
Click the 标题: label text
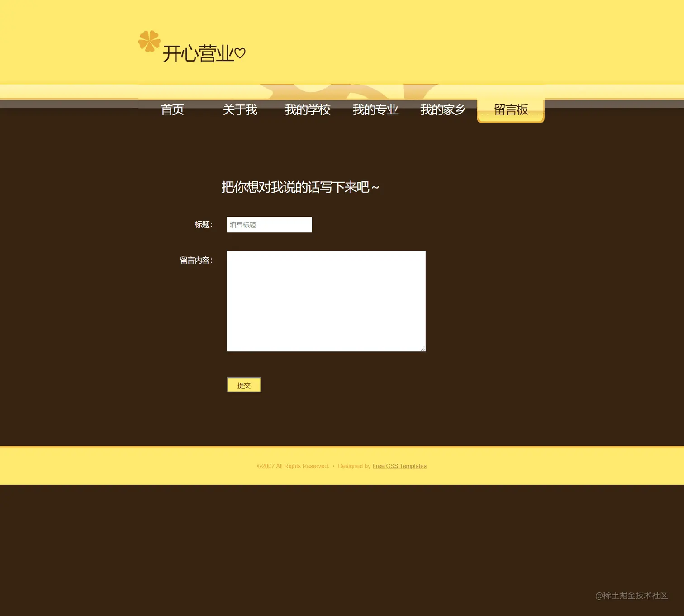pos(204,225)
